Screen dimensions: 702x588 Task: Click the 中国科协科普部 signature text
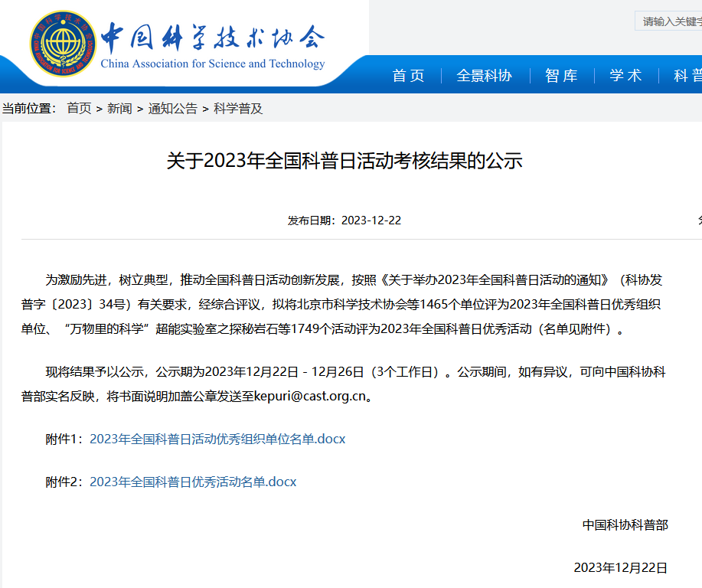coord(625,524)
